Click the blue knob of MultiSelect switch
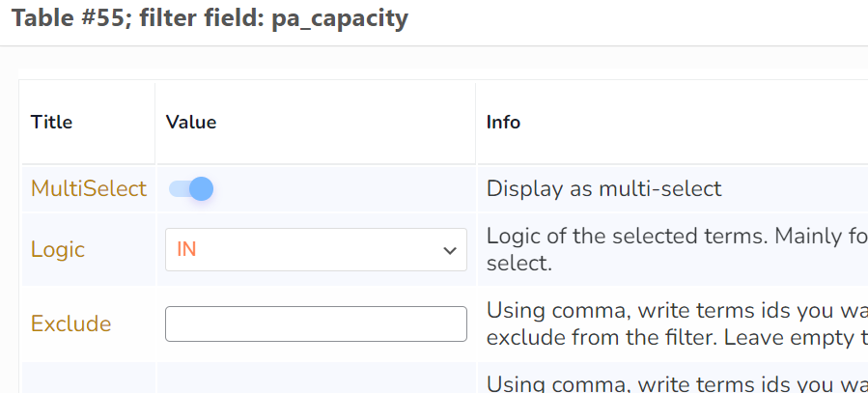 tap(202, 188)
